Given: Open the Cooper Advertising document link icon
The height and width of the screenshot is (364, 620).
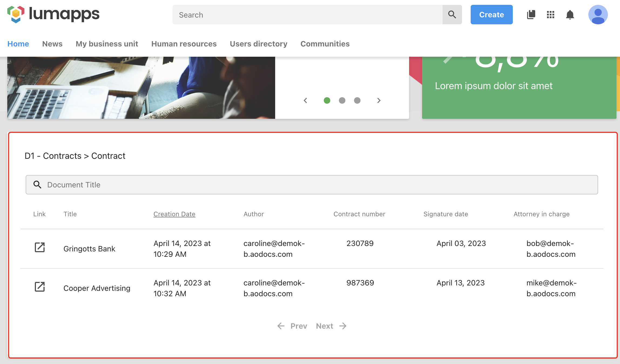Looking at the screenshot, I should pos(40,287).
